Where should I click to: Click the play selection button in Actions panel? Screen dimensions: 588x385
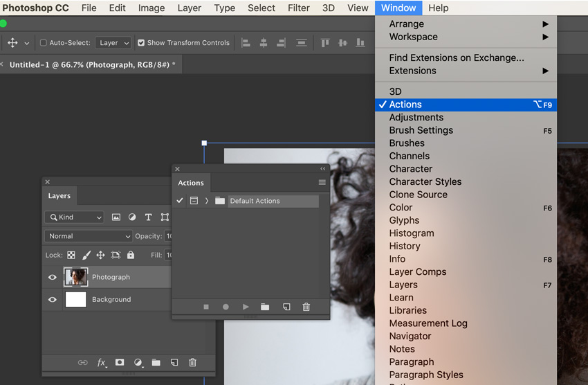pos(246,307)
